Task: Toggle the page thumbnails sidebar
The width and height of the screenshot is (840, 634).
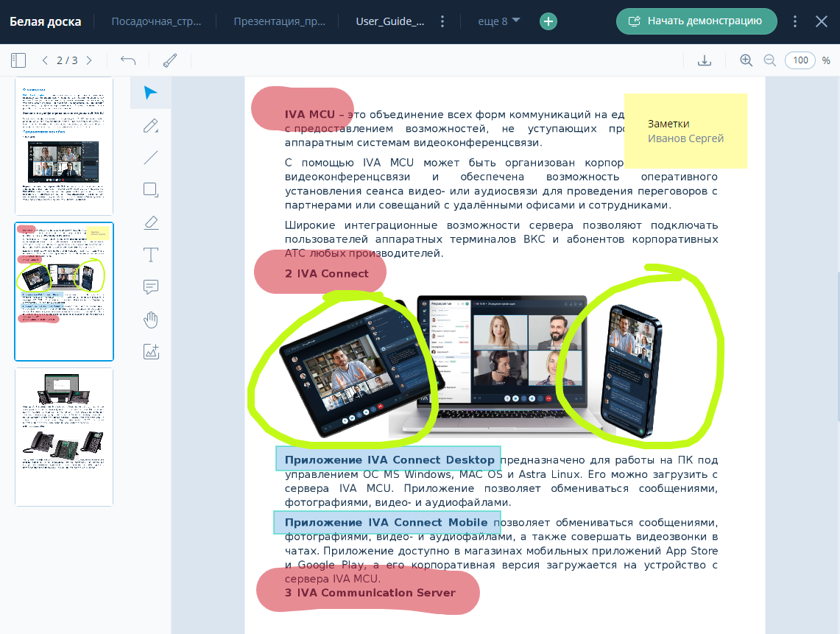Action: 18,60
